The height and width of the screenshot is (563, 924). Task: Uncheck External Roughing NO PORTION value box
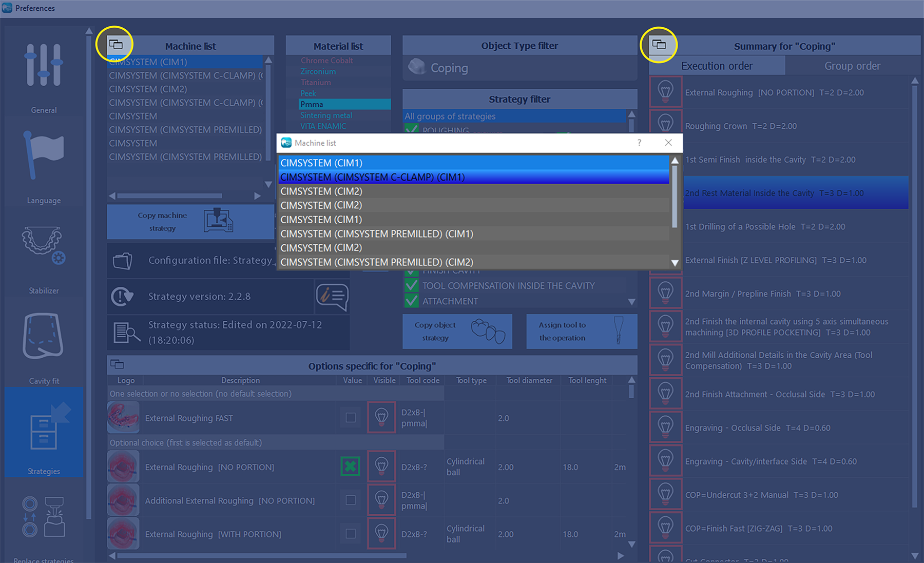(351, 467)
